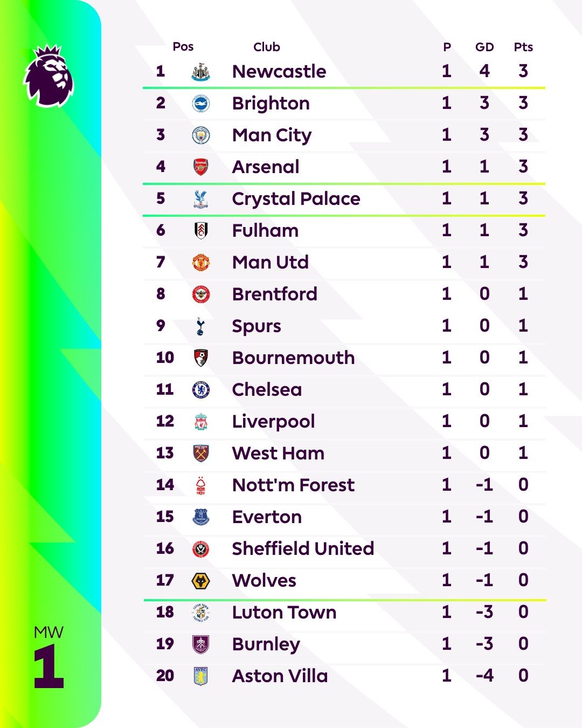This screenshot has height=728, width=582.
Task: Tap the Arsenal club crest
Action: point(200,167)
